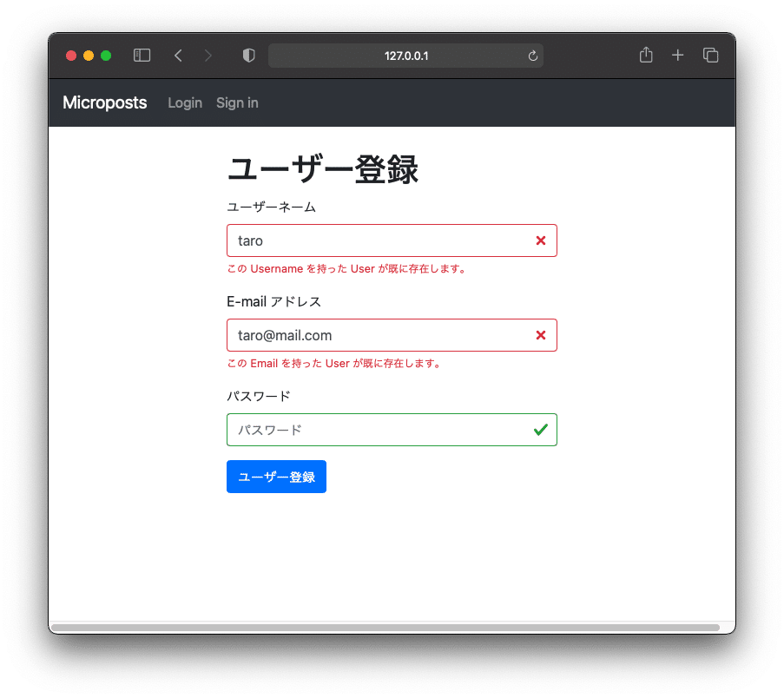Click the red X in email field
This screenshot has height=698, width=784.
(x=541, y=335)
